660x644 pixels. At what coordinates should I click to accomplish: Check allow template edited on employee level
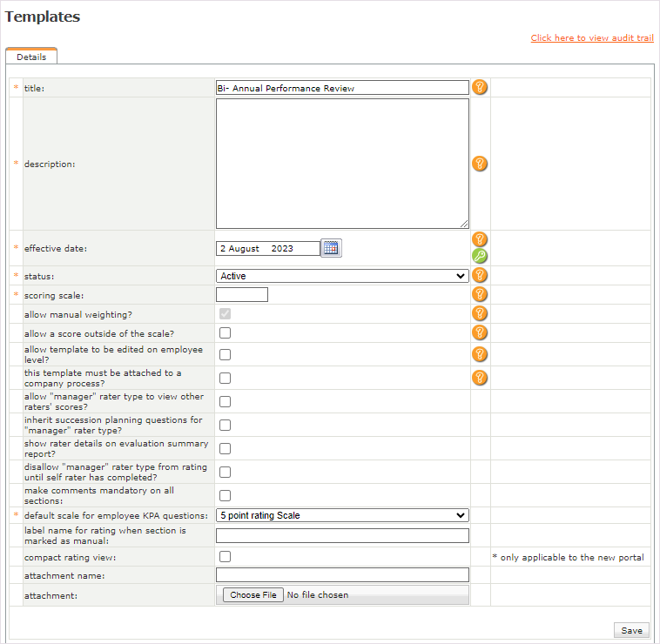225,354
